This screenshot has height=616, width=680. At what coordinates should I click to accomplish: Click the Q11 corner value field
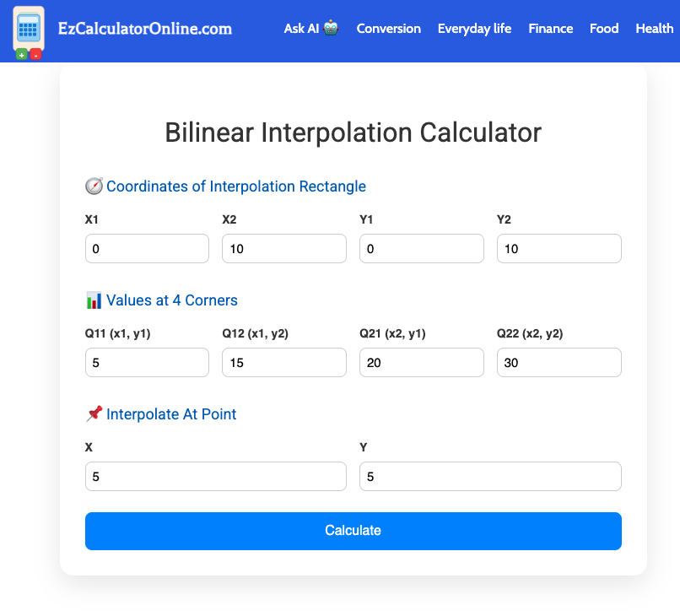coord(147,362)
